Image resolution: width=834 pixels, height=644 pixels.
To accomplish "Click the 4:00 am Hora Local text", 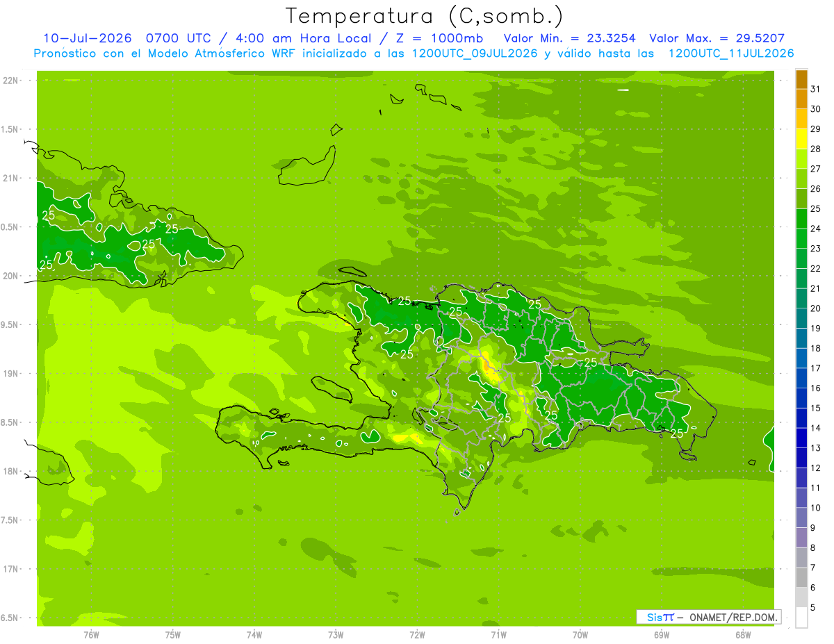I will tap(302, 38).
